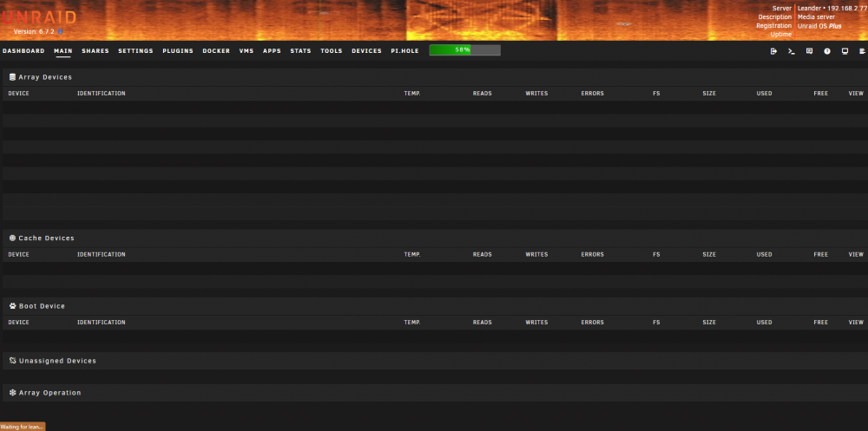Click the Array Operation snowflake icon
This screenshot has width=868, height=431.
12,392
